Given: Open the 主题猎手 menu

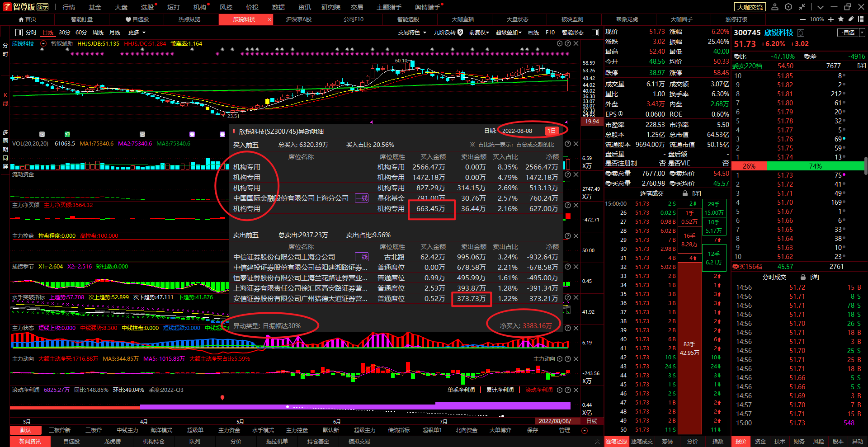Looking at the screenshot, I should point(389,7).
